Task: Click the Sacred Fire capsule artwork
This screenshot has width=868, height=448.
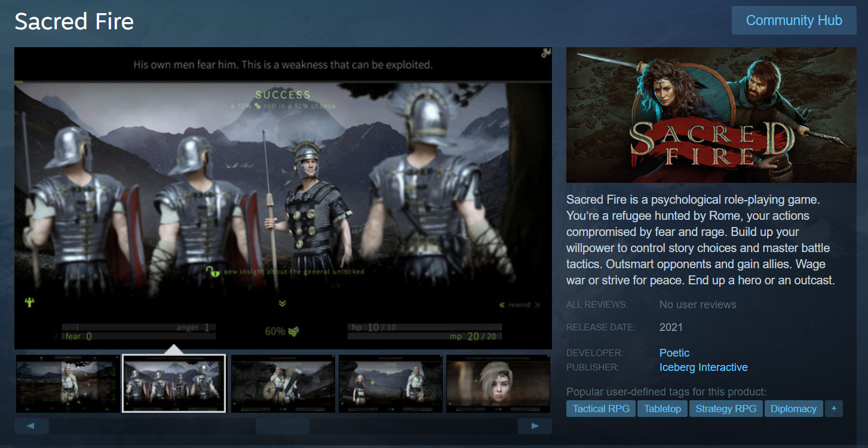Action: pos(711,115)
